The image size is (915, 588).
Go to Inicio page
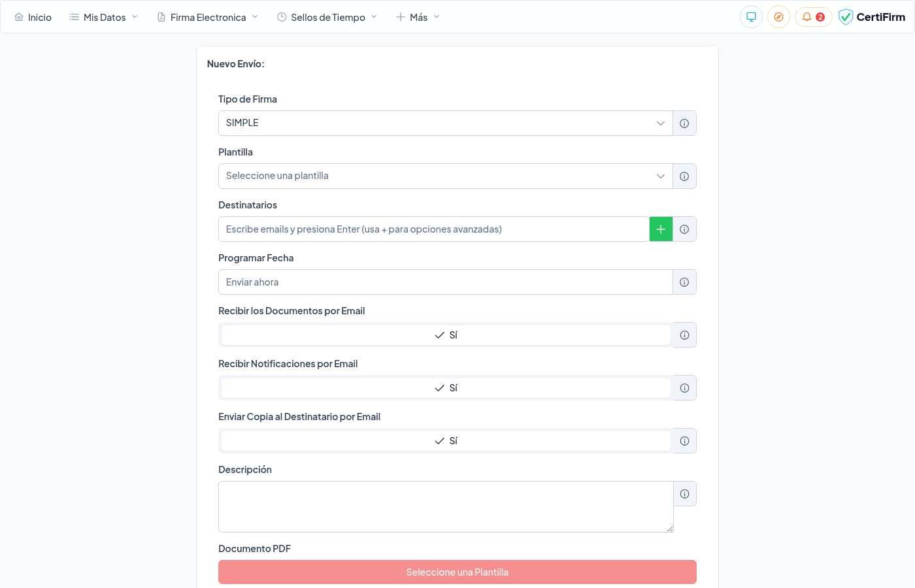[33, 18]
